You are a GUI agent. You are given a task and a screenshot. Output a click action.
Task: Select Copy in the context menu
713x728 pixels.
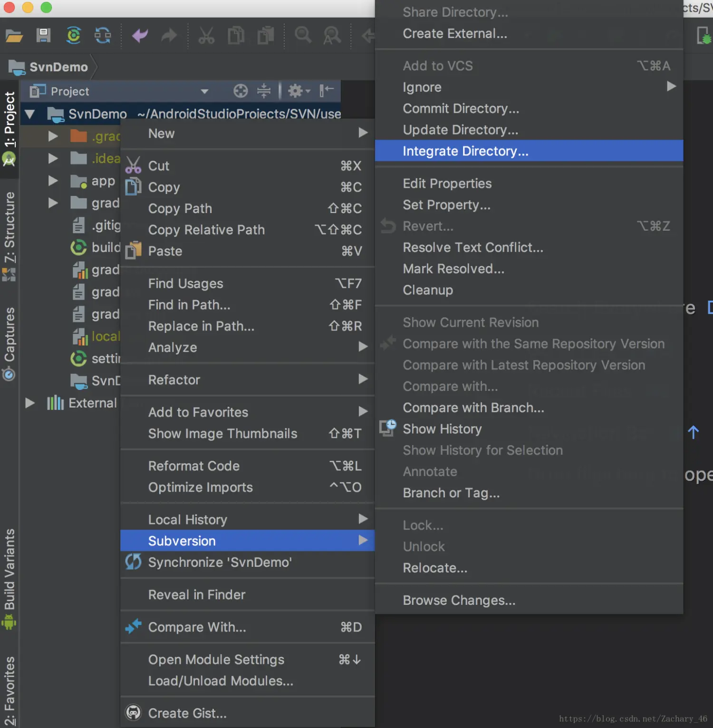pos(247,187)
